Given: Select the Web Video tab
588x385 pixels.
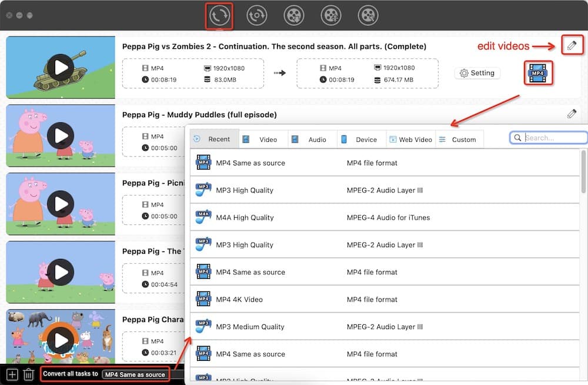Looking at the screenshot, I should click(410, 140).
